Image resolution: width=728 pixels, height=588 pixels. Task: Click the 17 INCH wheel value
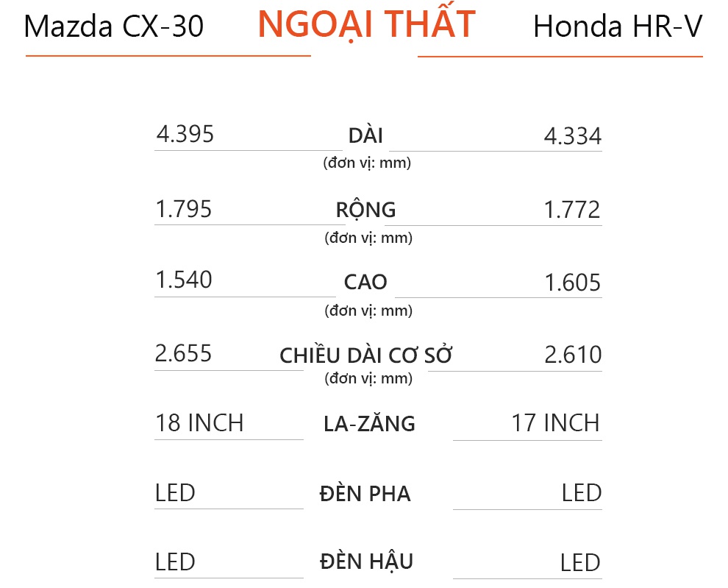coord(555,423)
